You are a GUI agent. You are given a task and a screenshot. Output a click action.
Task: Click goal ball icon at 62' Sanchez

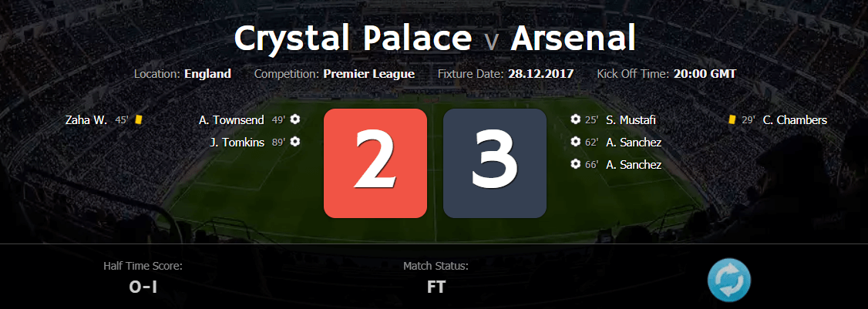[x=575, y=142]
